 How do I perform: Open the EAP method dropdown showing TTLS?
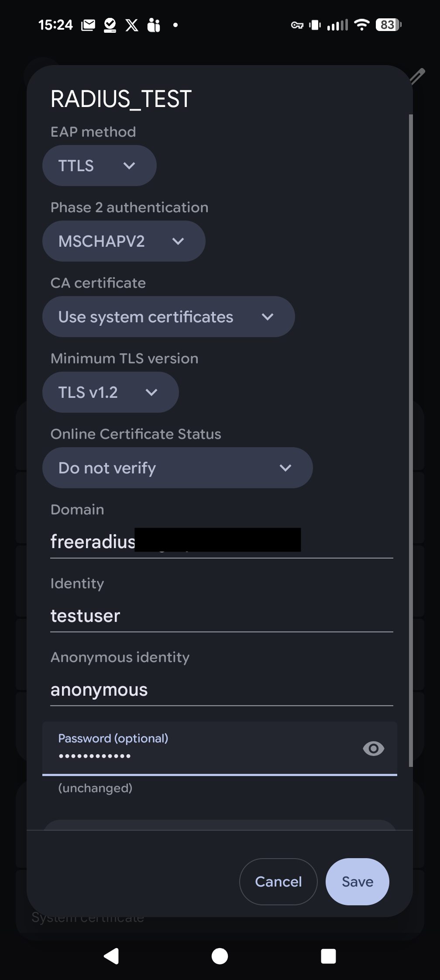[99, 165]
